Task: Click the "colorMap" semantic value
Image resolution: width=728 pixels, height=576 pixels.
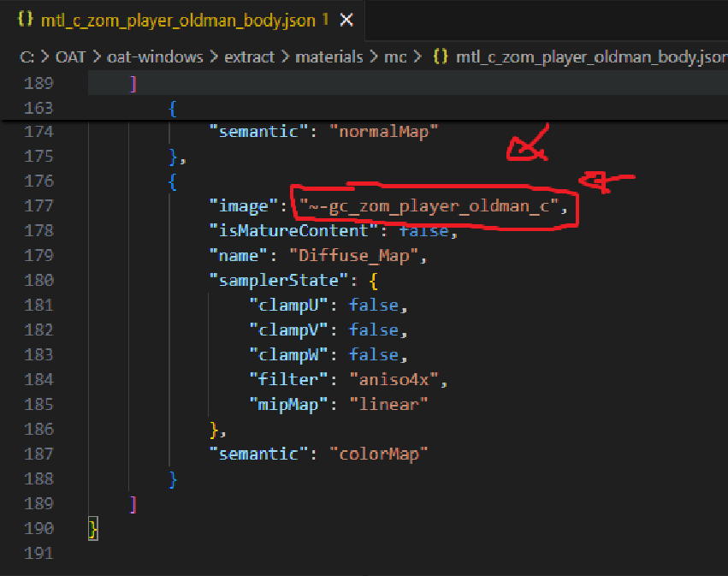Action: tap(377, 454)
